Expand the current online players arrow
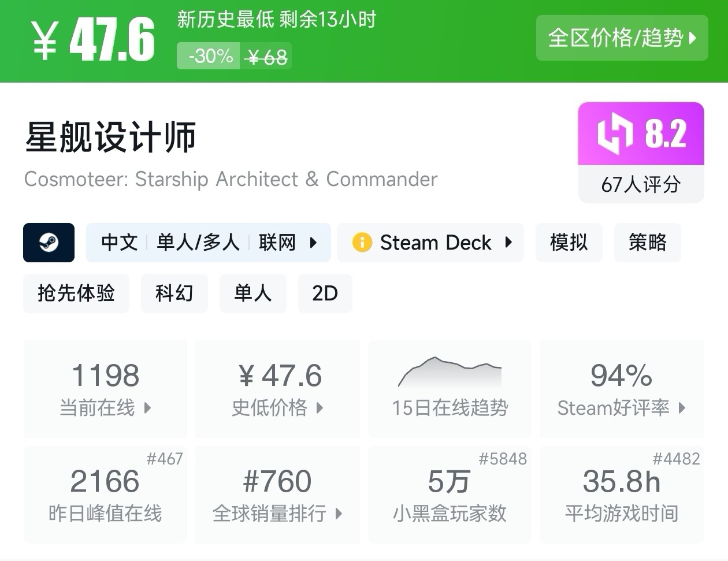This screenshot has height=561, width=728. (x=147, y=408)
